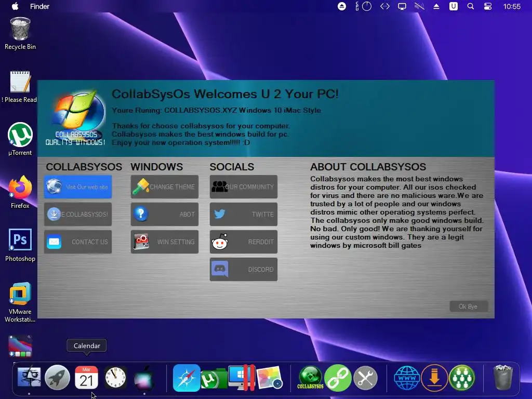Click the eject circle icon in menu bar
The height and width of the screenshot is (399, 532).
342,6
